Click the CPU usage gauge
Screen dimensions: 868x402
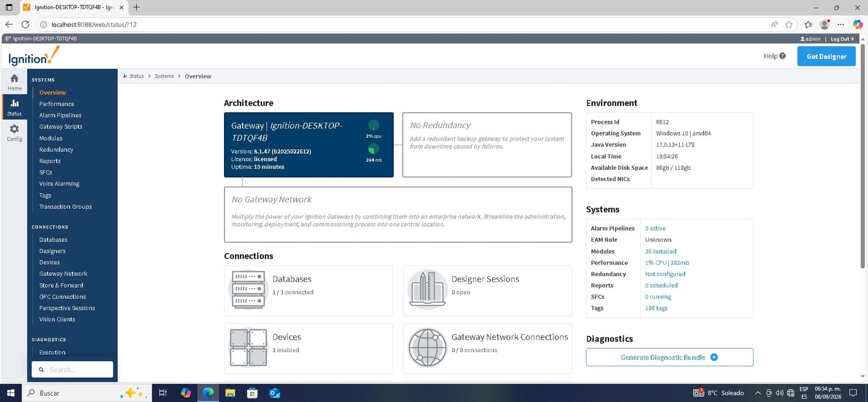[x=374, y=126]
